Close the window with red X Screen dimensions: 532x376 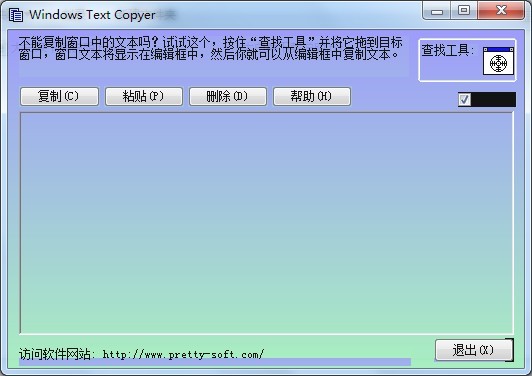tap(501, 11)
